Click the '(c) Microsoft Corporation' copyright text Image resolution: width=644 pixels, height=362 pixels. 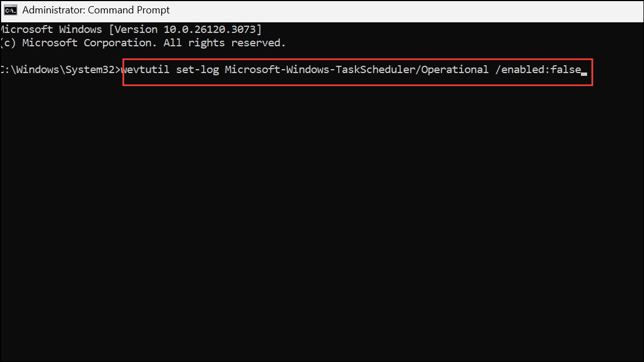point(78,43)
